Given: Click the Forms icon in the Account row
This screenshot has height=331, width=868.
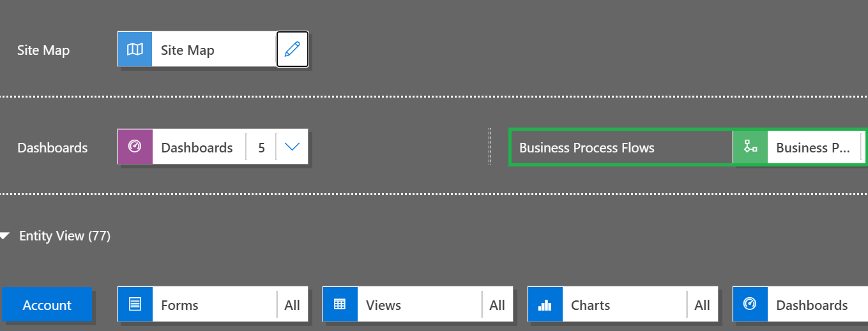Looking at the screenshot, I should (x=135, y=305).
